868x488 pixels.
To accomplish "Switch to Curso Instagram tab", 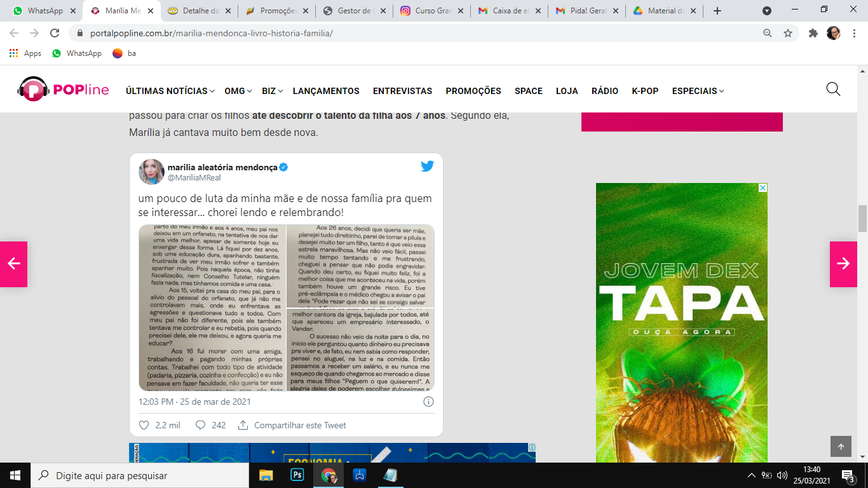I will (x=431, y=11).
